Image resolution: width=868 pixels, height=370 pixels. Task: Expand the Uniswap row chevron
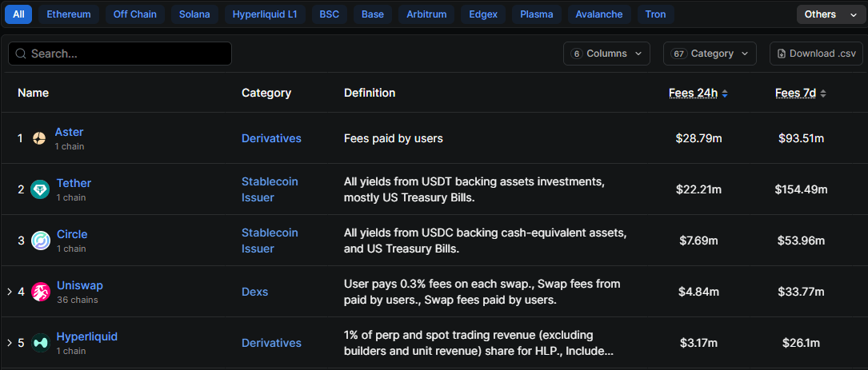pyautogui.click(x=9, y=292)
